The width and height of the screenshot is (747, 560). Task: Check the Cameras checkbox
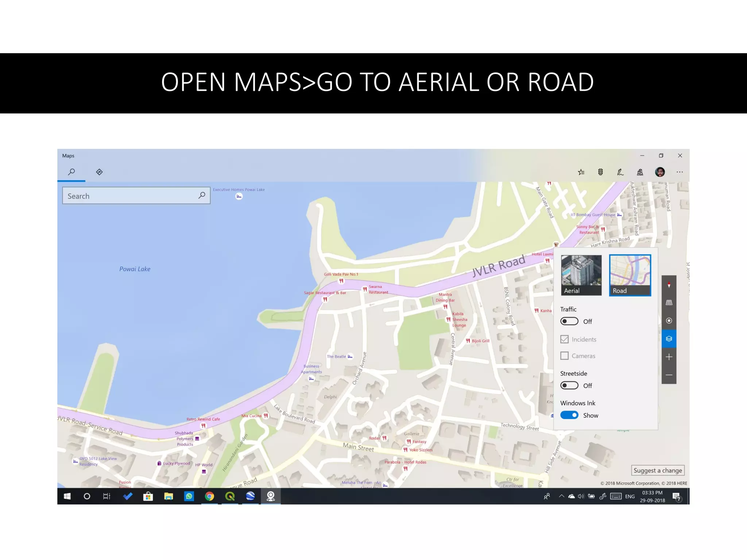tap(564, 355)
